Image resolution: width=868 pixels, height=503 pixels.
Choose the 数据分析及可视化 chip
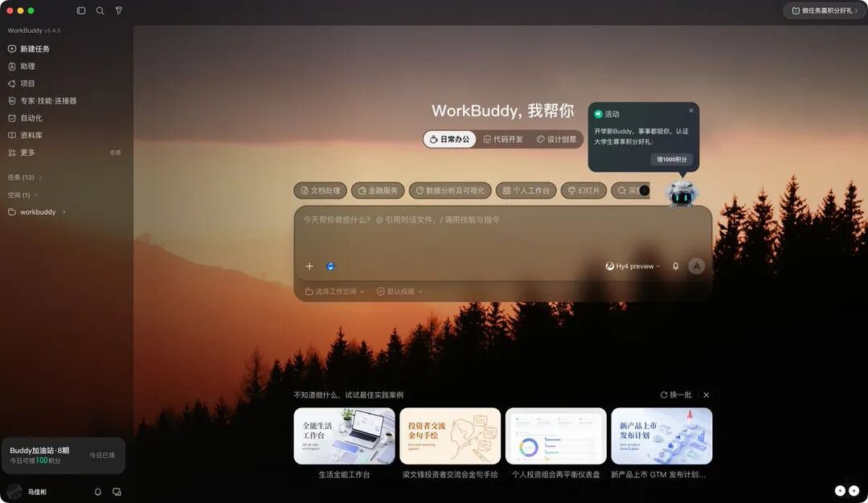(450, 190)
